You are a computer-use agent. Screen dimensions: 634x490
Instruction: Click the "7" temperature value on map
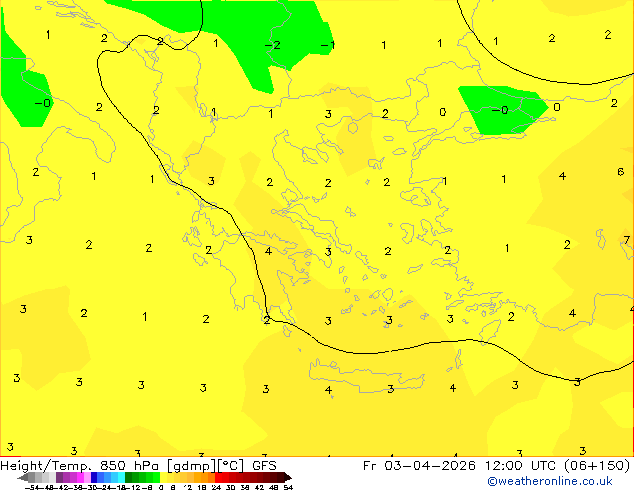point(626,241)
